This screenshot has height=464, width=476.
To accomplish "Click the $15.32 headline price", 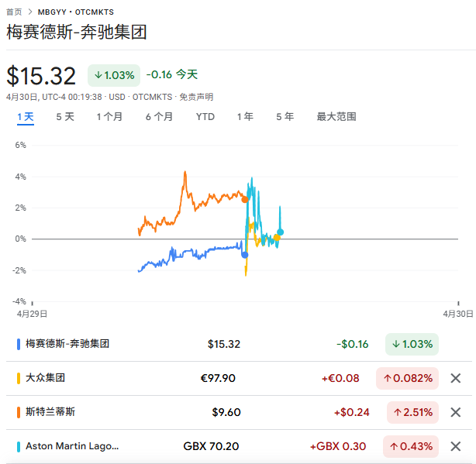I will coord(41,76).
